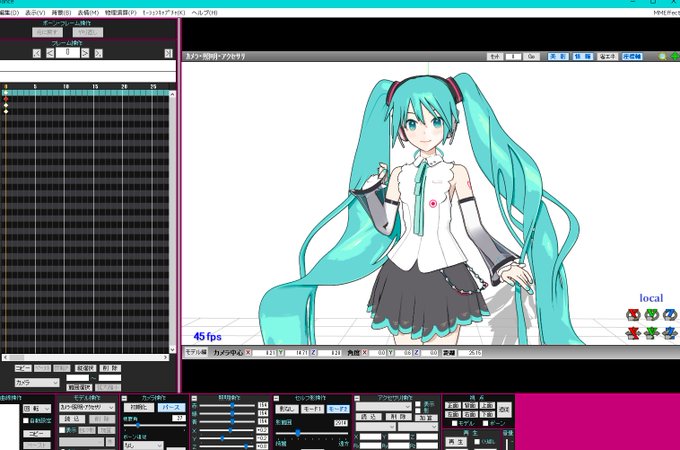This screenshot has height=450, width=680.
Task: Click the camera follow 追従 button
Action: pos(503,409)
